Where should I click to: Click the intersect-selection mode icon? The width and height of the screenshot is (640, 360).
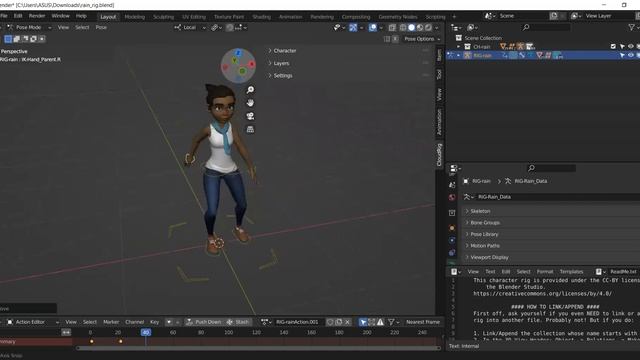click(42, 39)
